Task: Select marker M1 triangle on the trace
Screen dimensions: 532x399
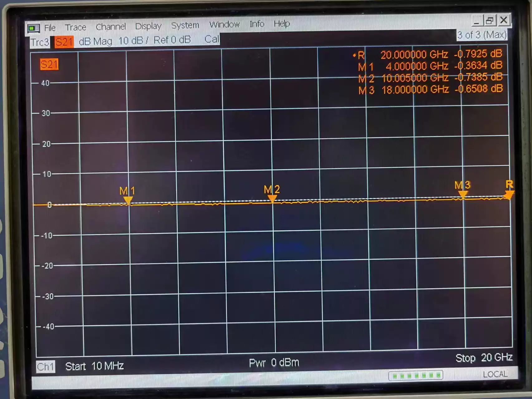Action: pyautogui.click(x=128, y=200)
